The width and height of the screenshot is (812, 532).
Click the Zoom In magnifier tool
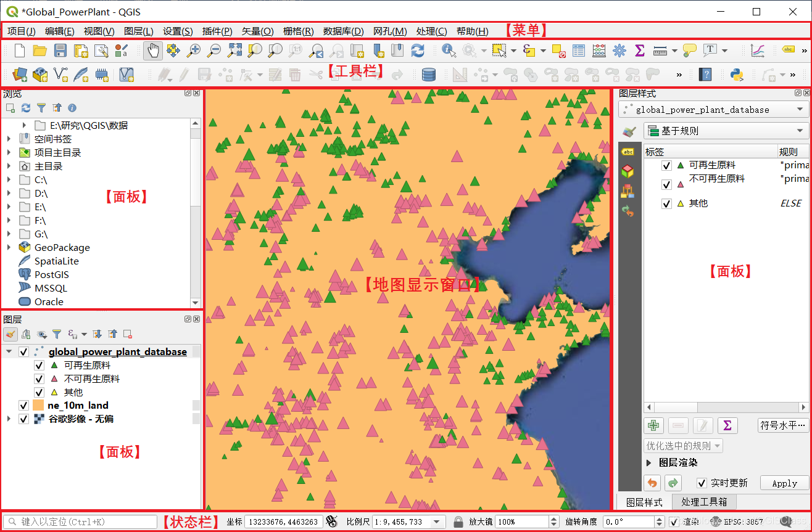pos(194,51)
